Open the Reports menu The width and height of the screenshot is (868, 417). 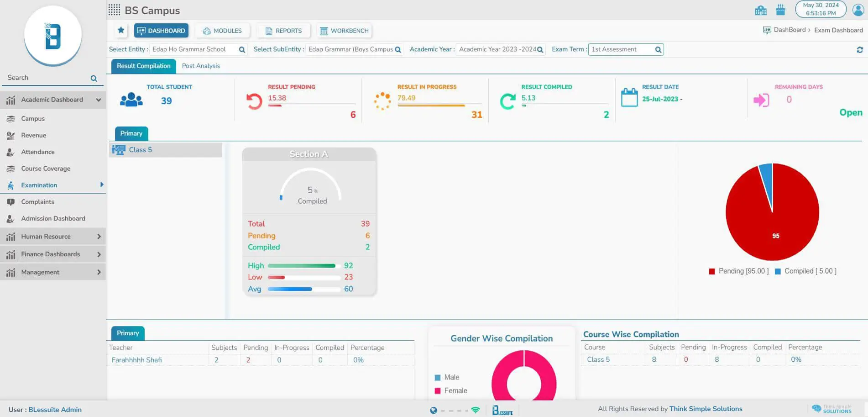coord(283,31)
